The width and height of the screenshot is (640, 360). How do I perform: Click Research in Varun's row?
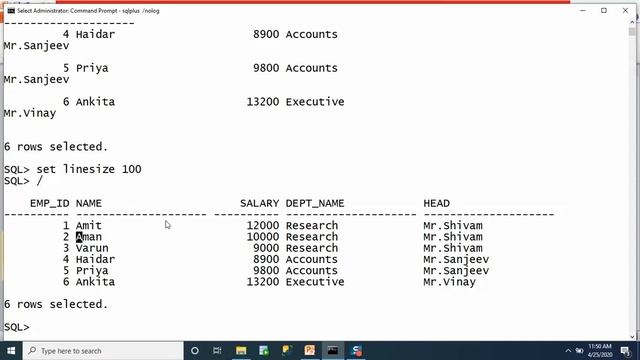click(311, 248)
